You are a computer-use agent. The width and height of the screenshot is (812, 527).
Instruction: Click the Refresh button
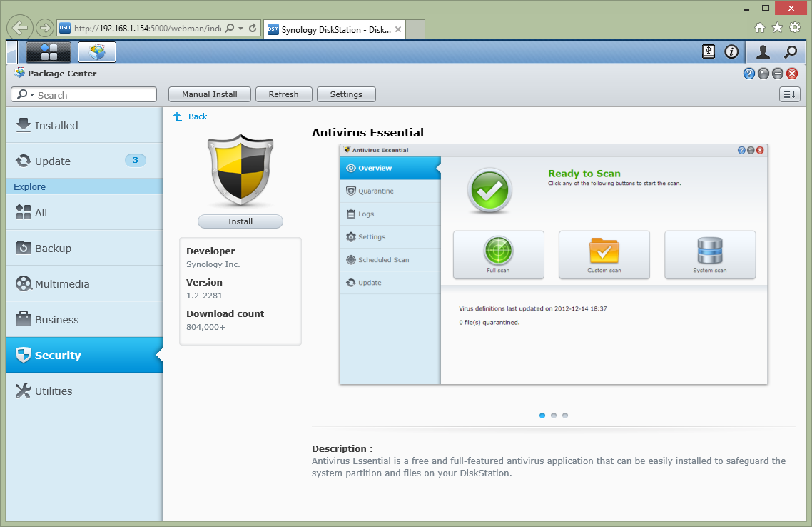click(284, 94)
